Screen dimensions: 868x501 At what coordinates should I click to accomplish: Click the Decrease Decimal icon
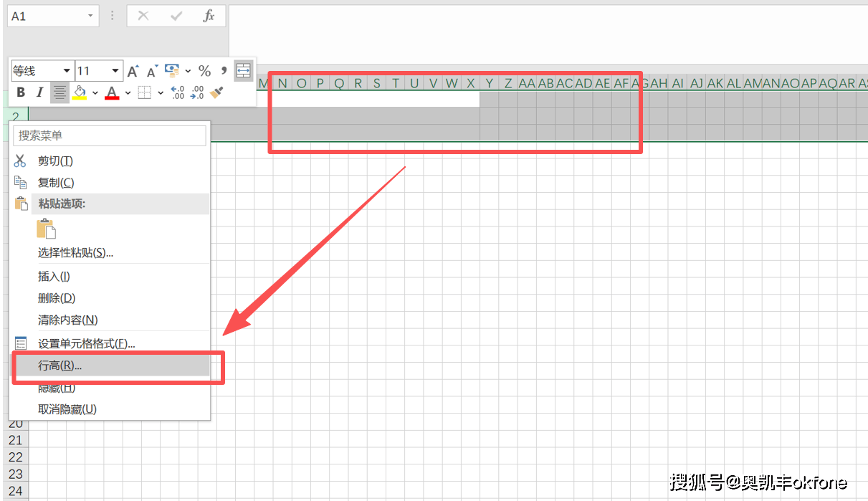click(197, 92)
